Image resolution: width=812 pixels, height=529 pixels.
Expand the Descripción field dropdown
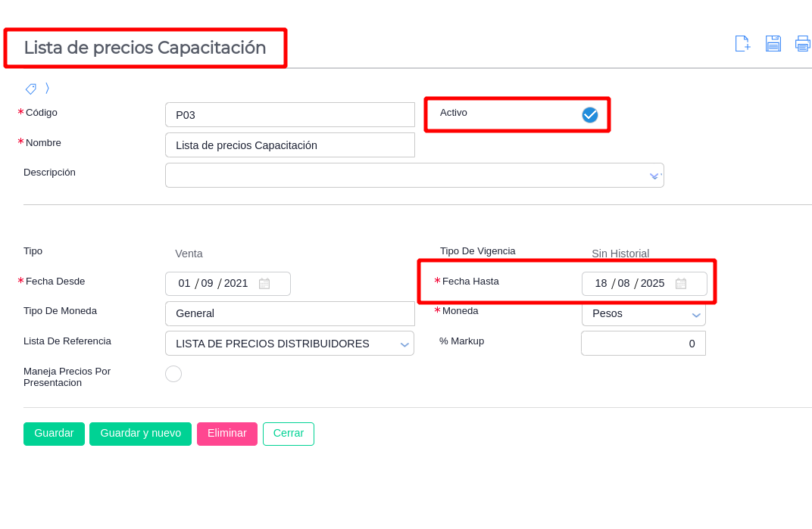click(x=654, y=176)
